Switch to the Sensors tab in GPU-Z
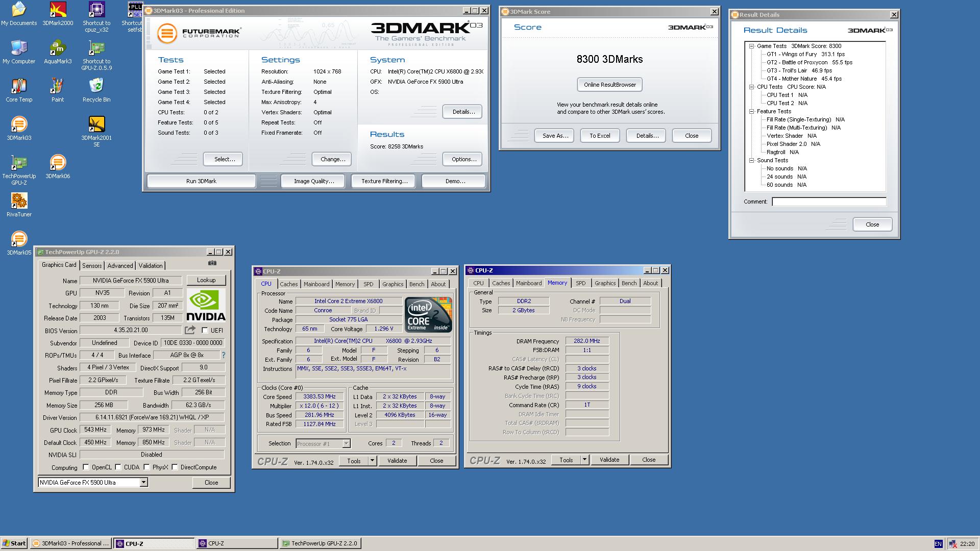980x551 pixels. click(92, 266)
